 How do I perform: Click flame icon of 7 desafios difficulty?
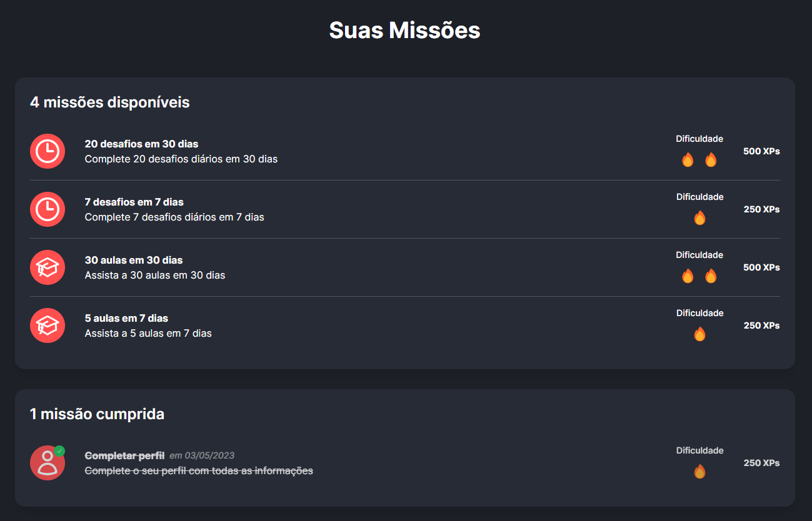(x=699, y=218)
